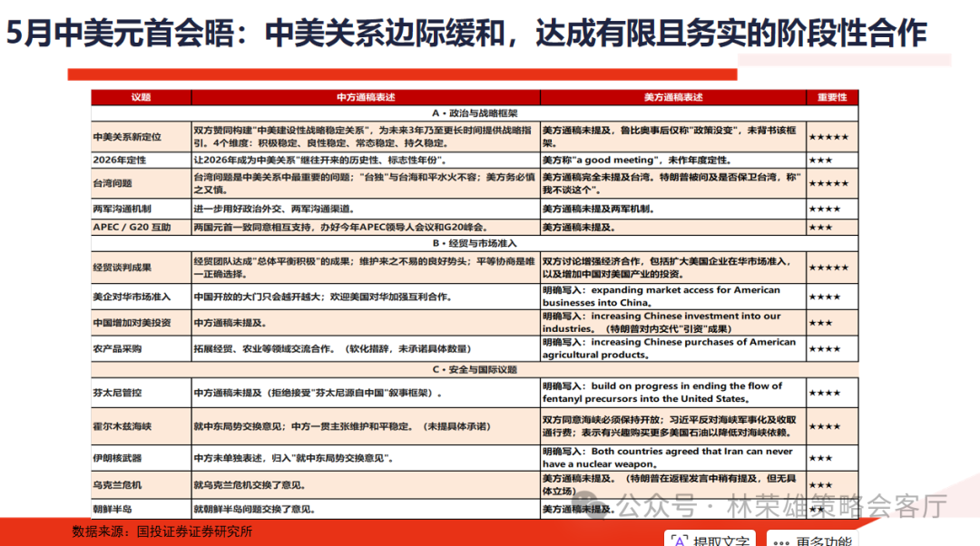Select section heading B·经贸与市场准入

(475, 243)
